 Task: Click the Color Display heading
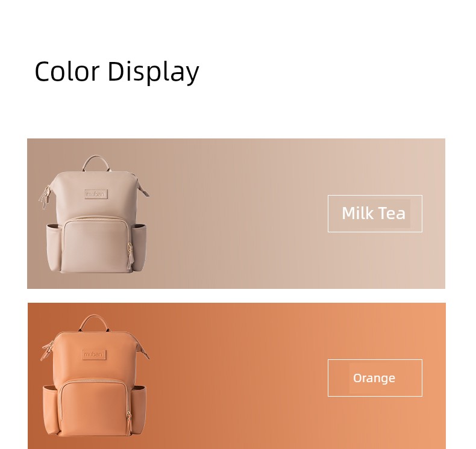[x=117, y=72]
